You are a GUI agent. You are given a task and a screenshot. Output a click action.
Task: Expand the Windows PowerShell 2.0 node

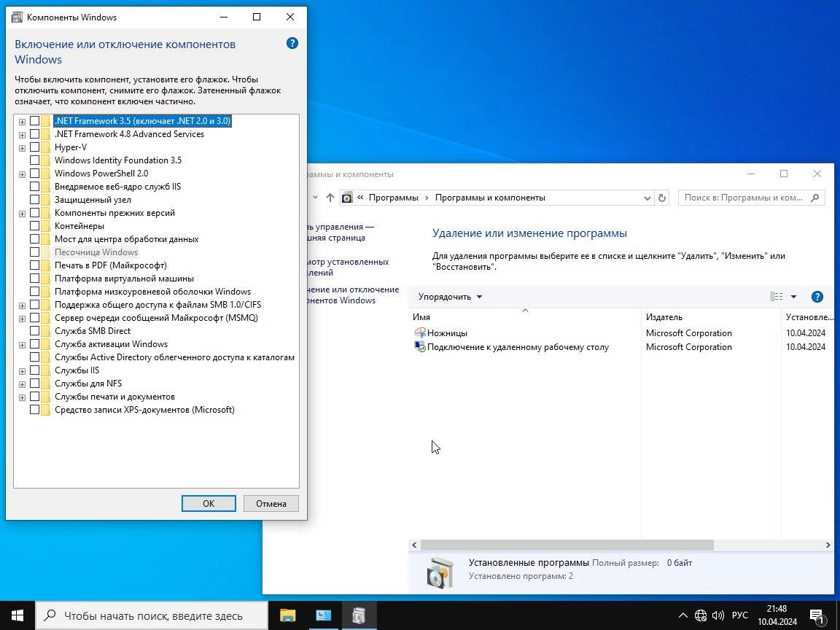coord(22,174)
